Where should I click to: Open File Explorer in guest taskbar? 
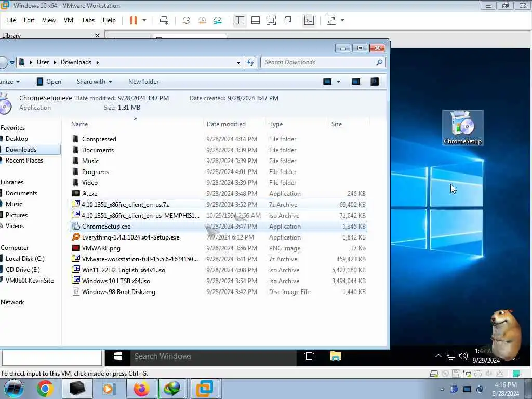point(335,356)
